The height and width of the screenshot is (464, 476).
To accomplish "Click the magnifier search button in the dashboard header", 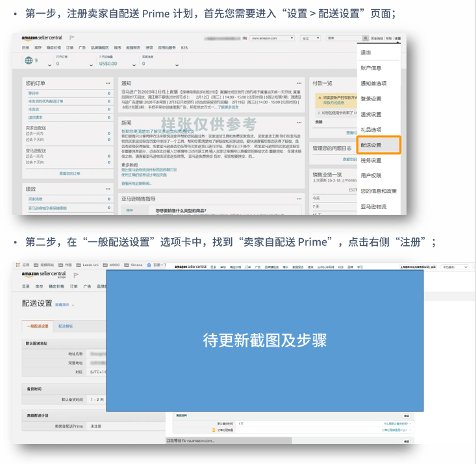I will [x=366, y=38].
